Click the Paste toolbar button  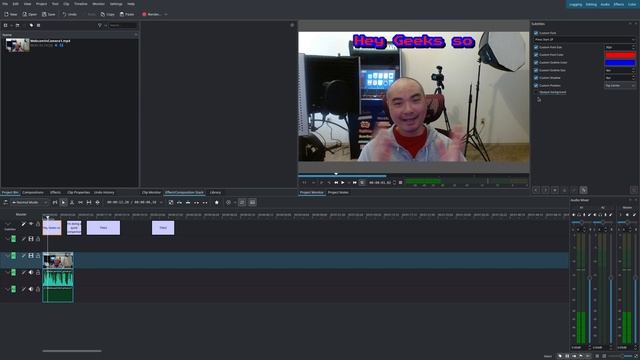pyautogui.click(x=127, y=14)
